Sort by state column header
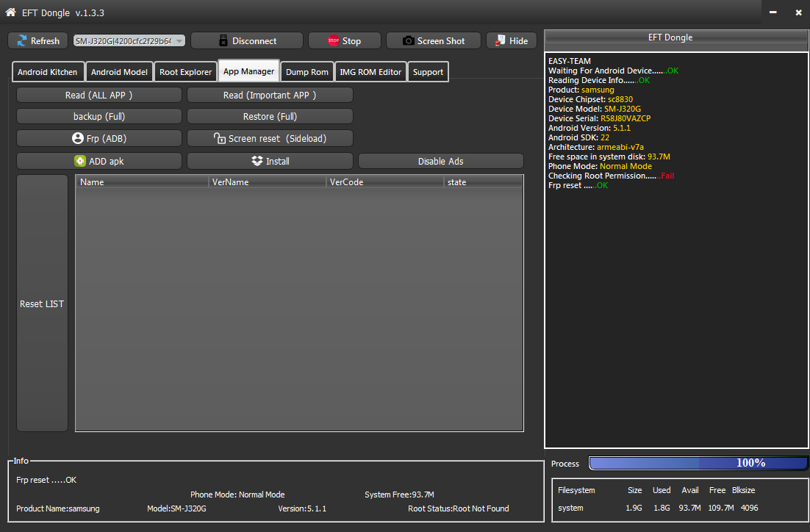810x532 pixels. pos(483,181)
